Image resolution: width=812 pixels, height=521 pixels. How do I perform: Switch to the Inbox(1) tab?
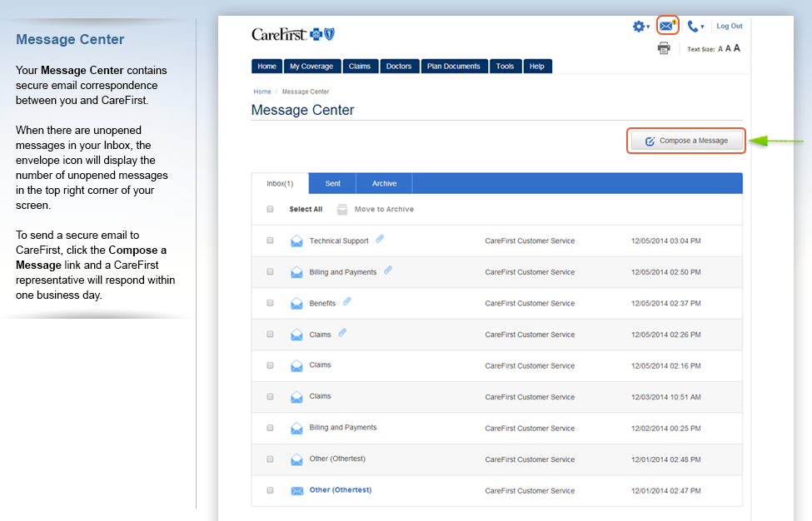(280, 184)
